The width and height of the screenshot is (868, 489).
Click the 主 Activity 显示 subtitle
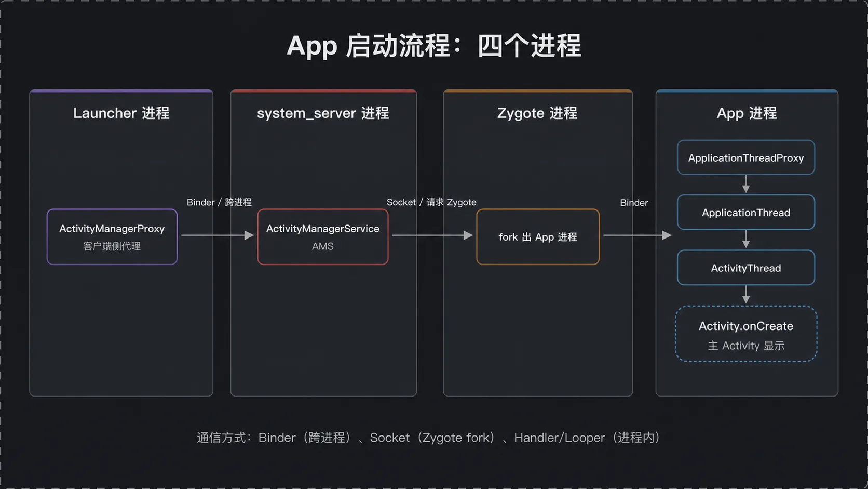point(746,346)
